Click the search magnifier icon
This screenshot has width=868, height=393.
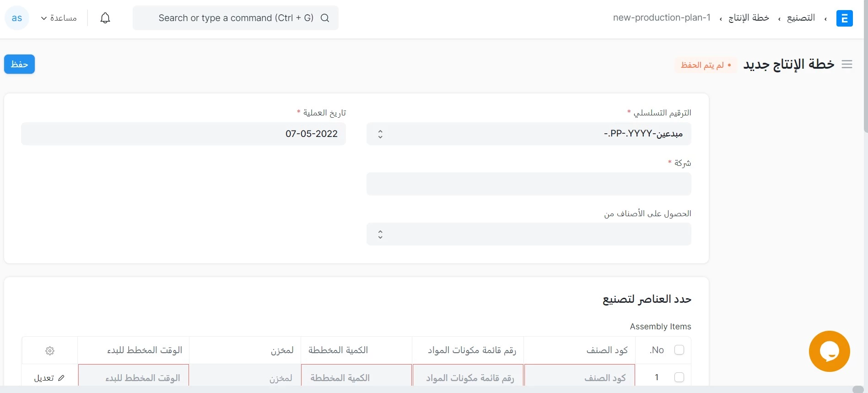point(325,18)
